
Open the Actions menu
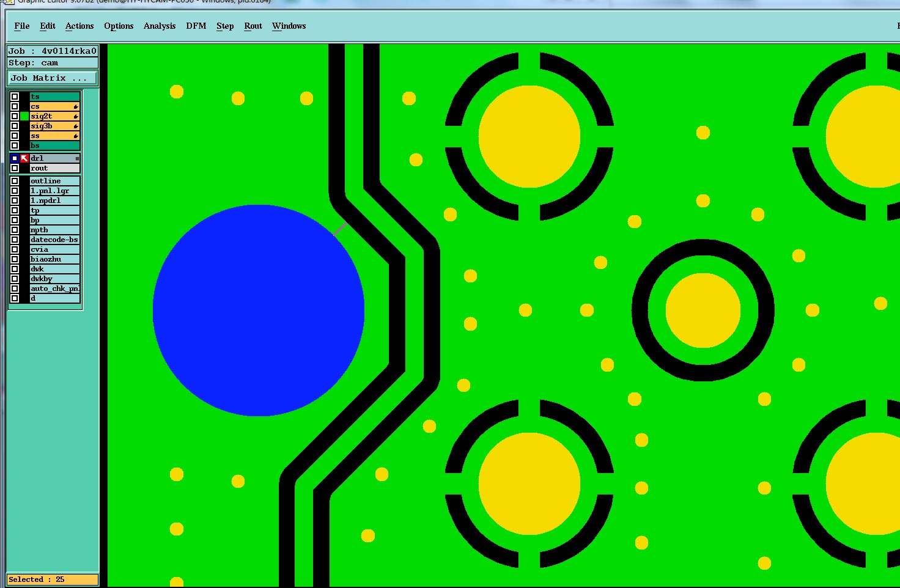[79, 26]
